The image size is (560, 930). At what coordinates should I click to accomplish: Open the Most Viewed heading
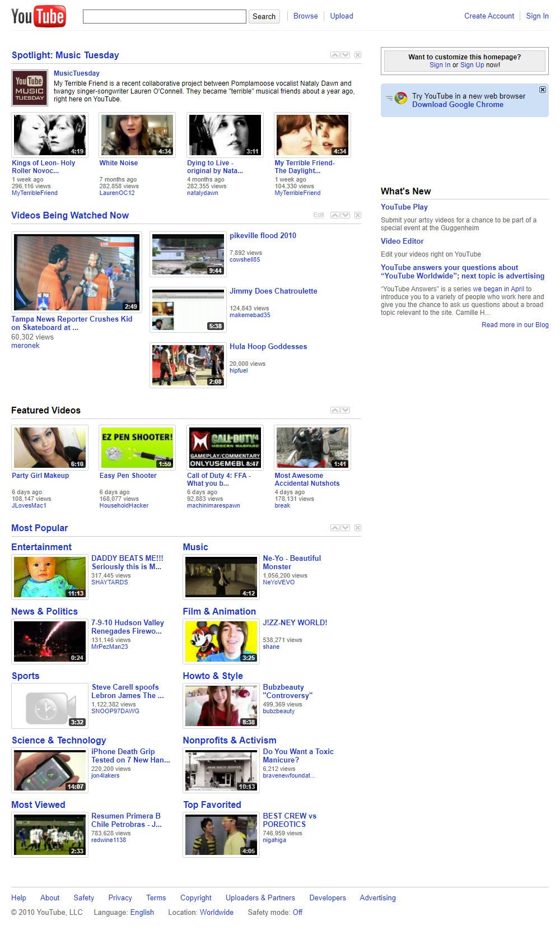38,805
